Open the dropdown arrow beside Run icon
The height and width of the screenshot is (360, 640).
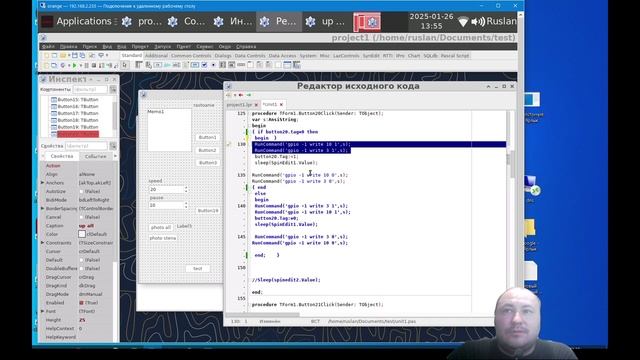(80, 65)
